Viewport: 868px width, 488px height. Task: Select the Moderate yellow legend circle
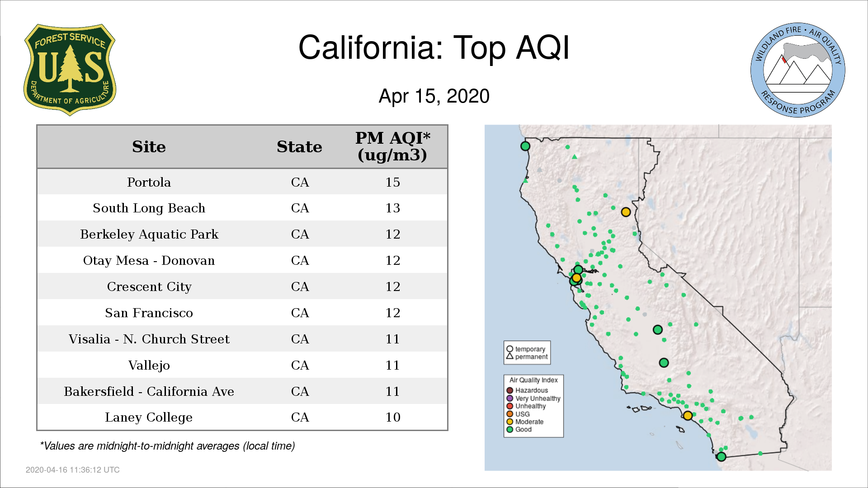pyautogui.click(x=509, y=422)
